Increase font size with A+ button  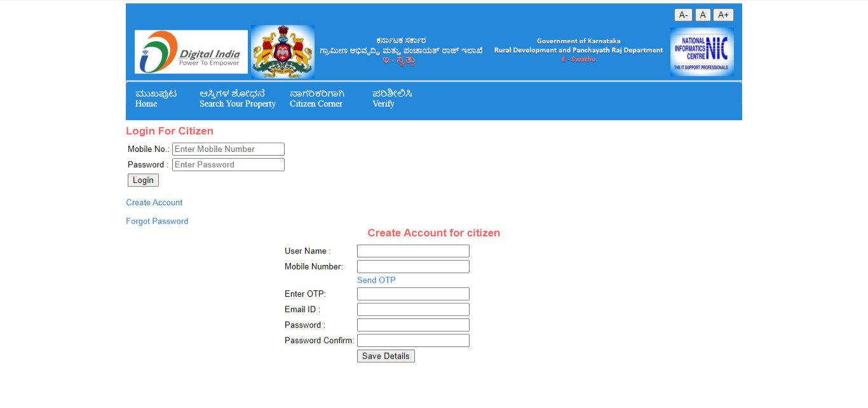tap(723, 15)
